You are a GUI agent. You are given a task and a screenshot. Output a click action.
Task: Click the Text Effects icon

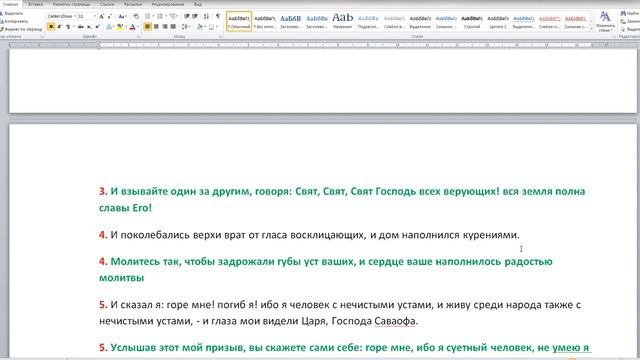pos(109,27)
